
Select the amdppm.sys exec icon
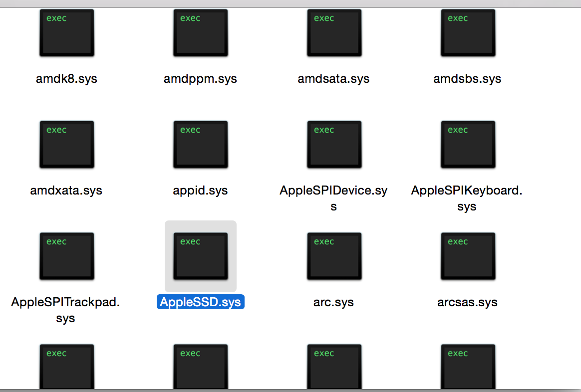tap(201, 33)
